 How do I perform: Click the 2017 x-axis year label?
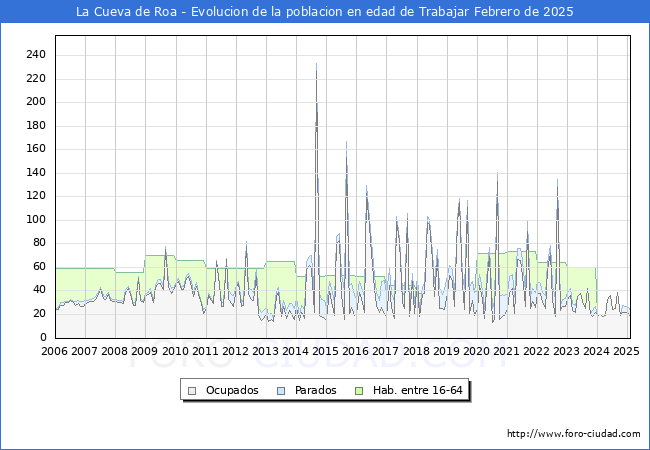(x=386, y=351)
